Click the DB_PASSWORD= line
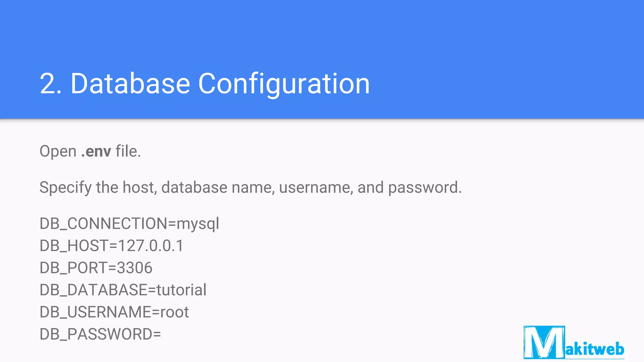This screenshot has width=644, height=362. [x=100, y=334]
